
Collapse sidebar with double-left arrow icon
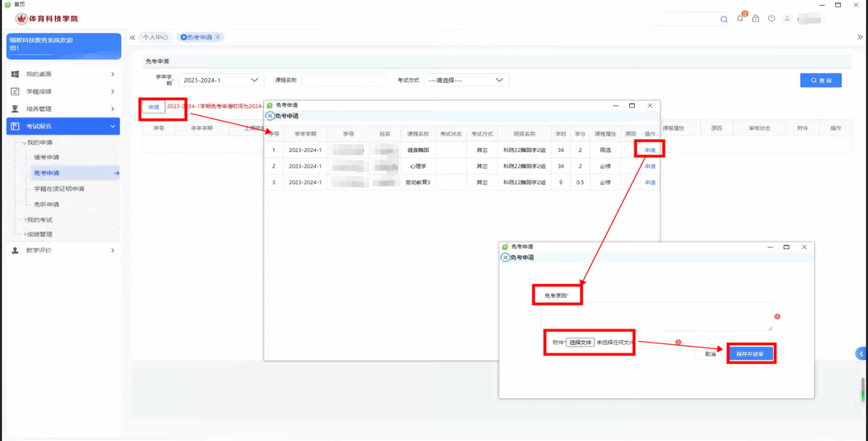(x=132, y=37)
